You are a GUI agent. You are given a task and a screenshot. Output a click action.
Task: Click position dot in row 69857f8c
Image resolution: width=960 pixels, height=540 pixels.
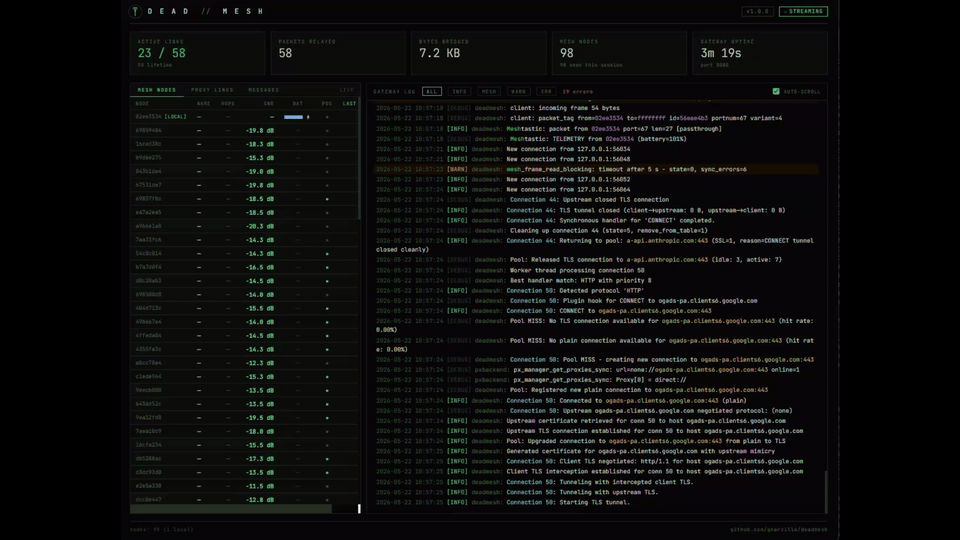pyautogui.click(x=327, y=199)
